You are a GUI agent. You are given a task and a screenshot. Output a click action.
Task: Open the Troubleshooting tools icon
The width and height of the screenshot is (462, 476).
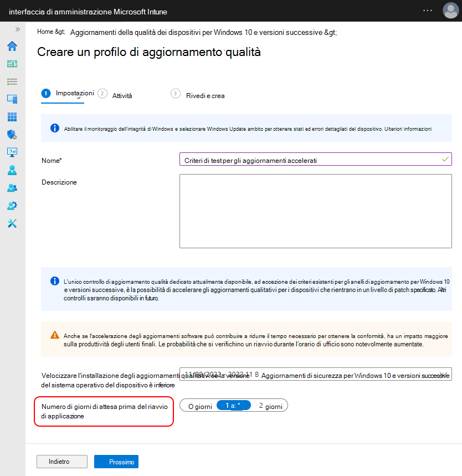(x=12, y=223)
